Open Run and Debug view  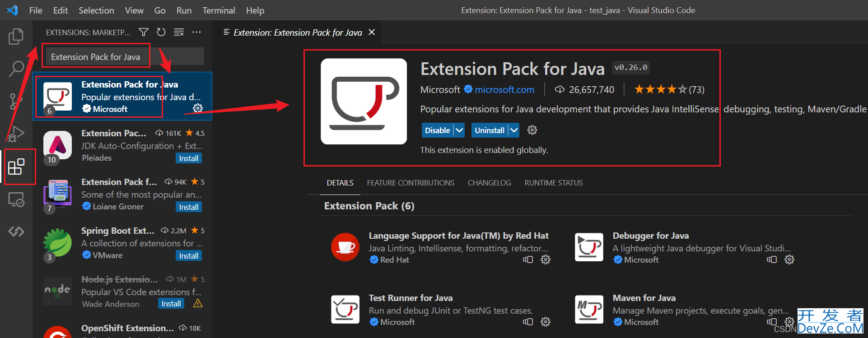pos(16,134)
